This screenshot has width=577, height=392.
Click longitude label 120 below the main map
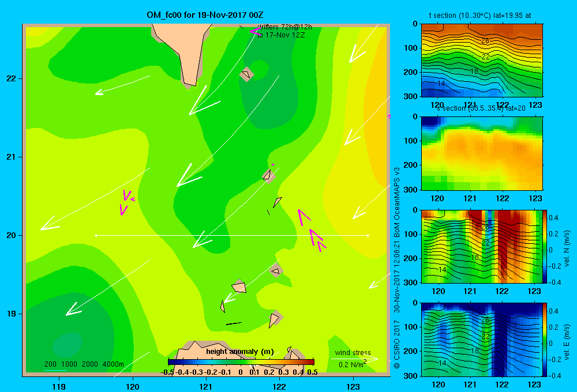point(133,386)
